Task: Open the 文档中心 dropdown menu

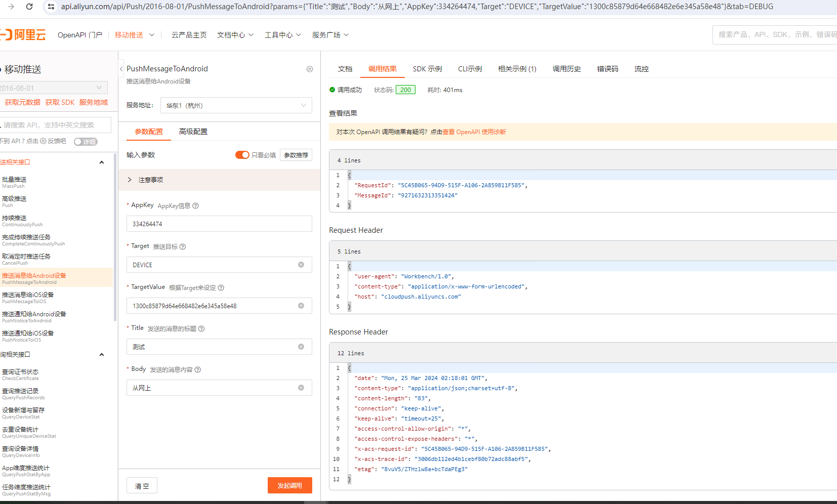Action: (235, 35)
